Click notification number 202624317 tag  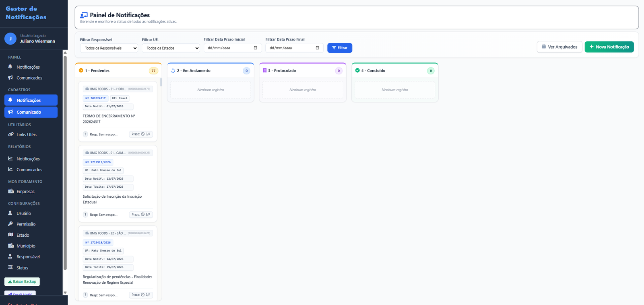pos(96,98)
